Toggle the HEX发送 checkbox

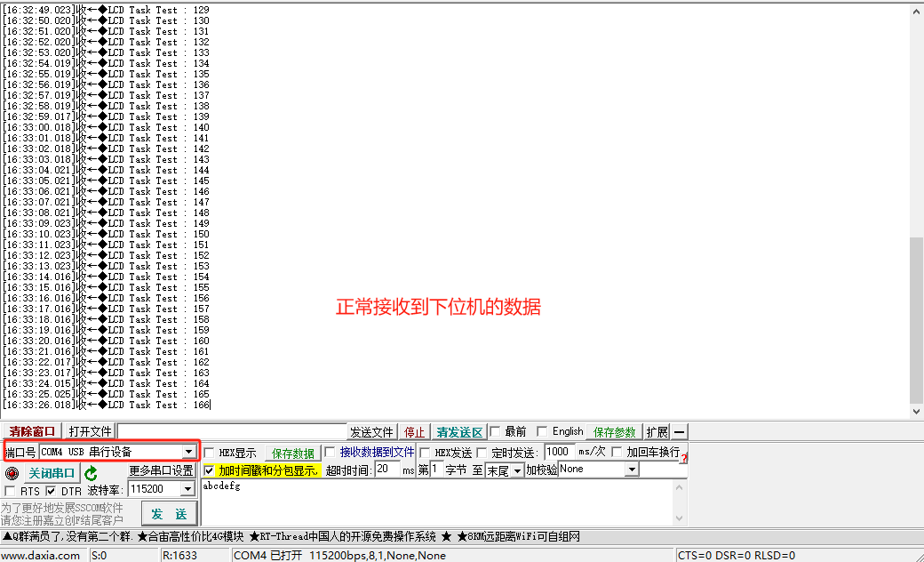[x=425, y=453]
